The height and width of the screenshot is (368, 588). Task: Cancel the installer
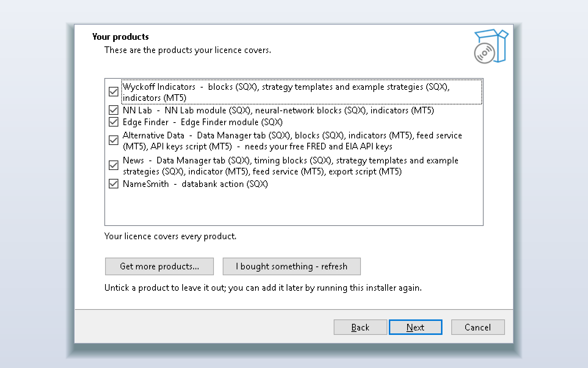pos(478,327)
